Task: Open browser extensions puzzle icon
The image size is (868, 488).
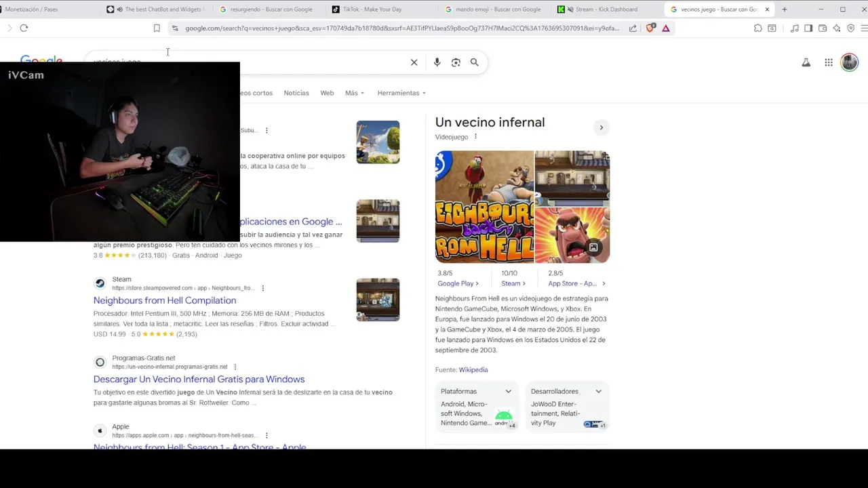Action: tap(758, 28)
